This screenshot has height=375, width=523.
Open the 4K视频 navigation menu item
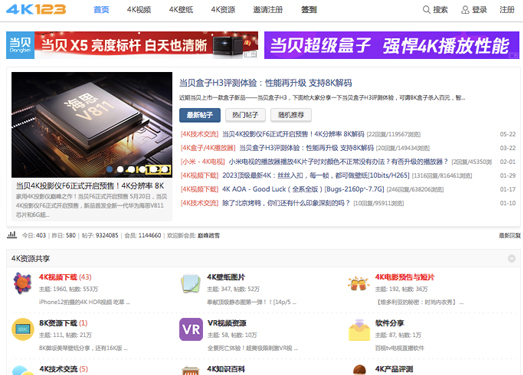coord(139,10)
